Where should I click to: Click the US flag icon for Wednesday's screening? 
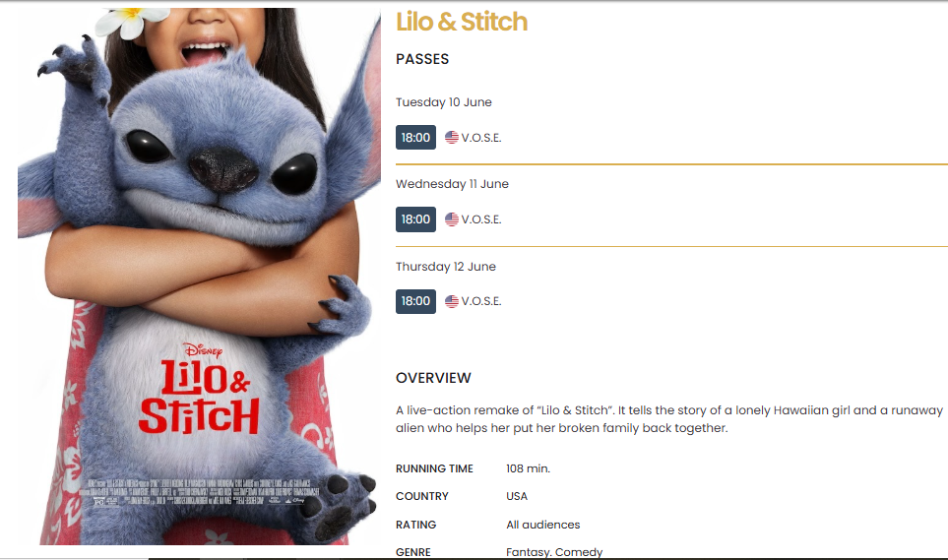452,218
